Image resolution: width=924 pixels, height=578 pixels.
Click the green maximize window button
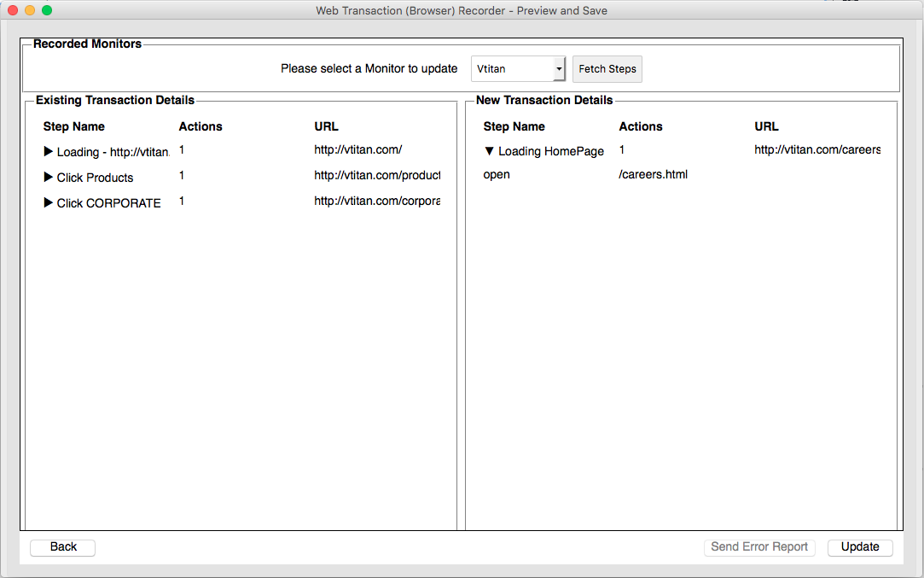47,10
